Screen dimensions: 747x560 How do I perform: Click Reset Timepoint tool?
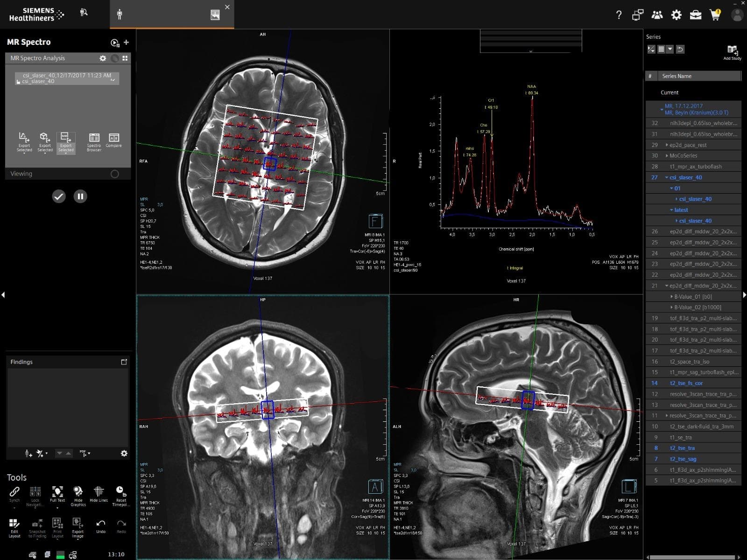point(120,494)
